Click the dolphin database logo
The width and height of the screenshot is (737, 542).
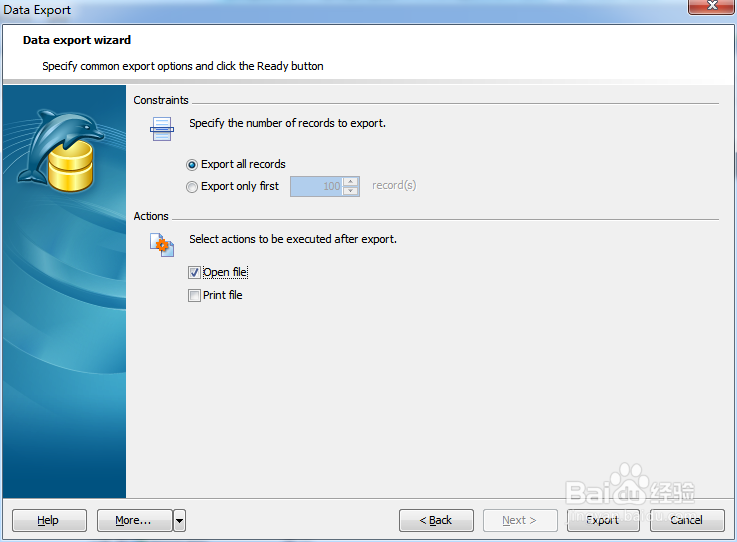[x=61, y=151]
